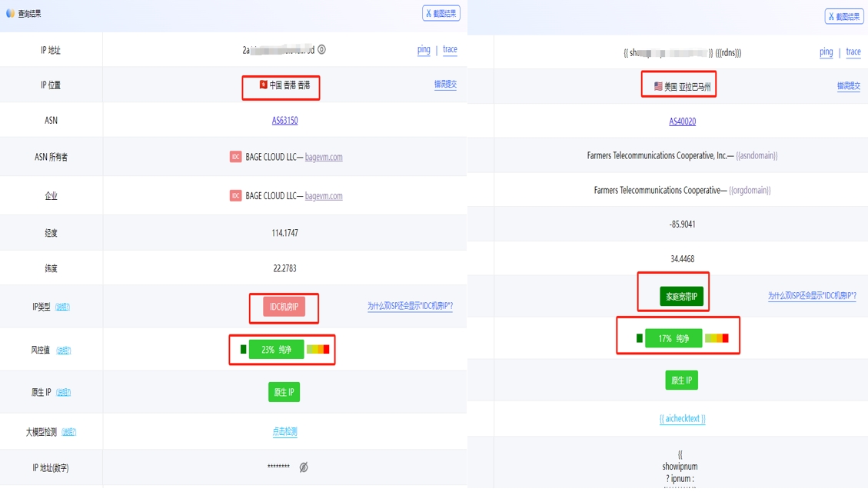The width and height of the screenshot is (868, 492).
Task: Click the green 原生 IP badge
Action: click(x=283, y=391)
